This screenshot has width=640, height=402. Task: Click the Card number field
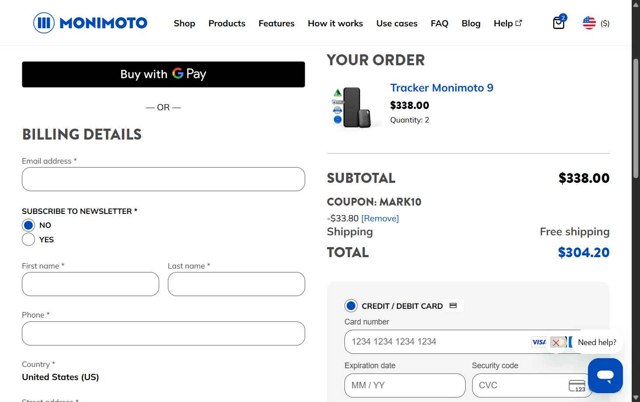468,342
